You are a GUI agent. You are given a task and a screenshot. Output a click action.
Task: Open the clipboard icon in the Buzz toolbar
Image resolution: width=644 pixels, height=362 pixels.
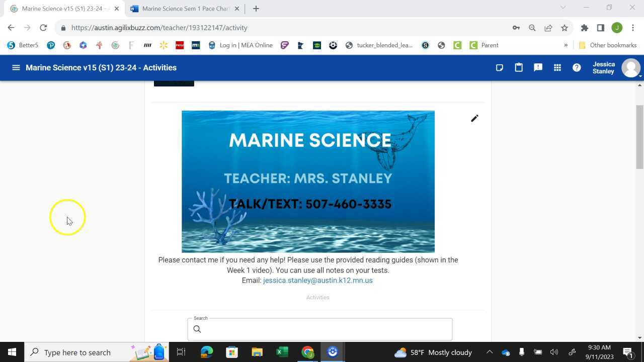coord(519,67)
